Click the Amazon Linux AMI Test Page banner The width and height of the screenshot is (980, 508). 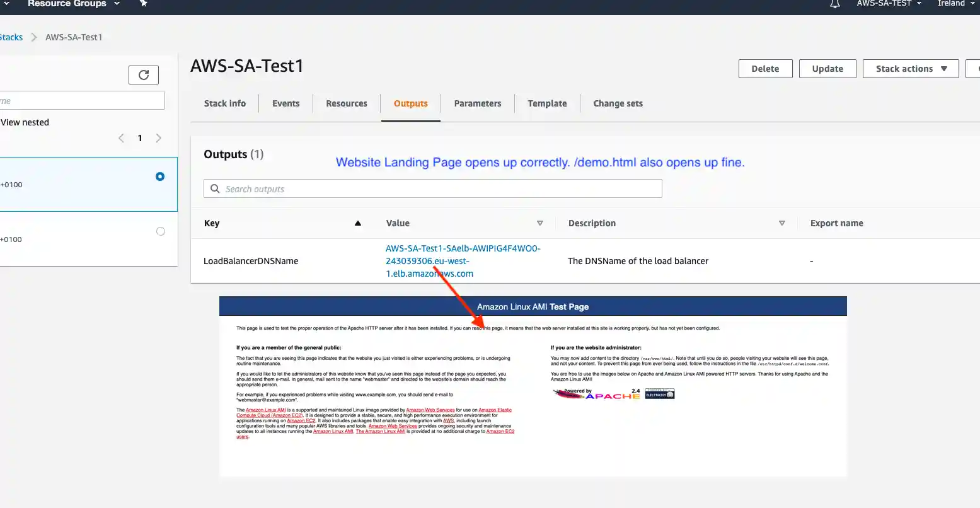533,307
